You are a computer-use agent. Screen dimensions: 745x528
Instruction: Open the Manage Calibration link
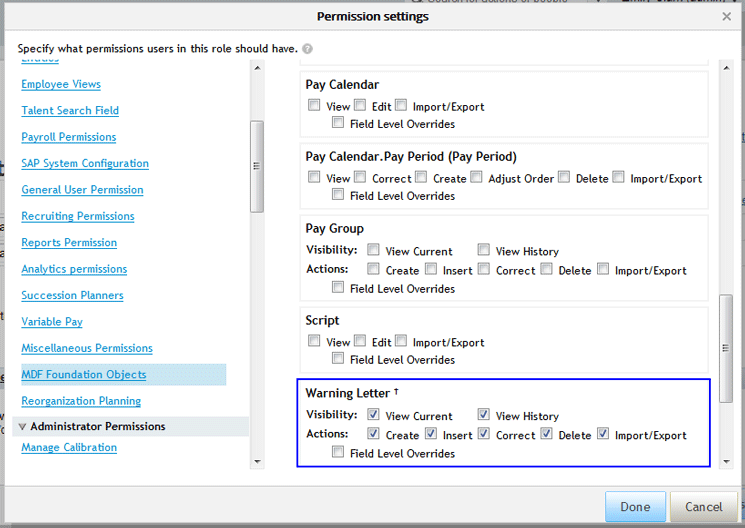pos(69,448)
